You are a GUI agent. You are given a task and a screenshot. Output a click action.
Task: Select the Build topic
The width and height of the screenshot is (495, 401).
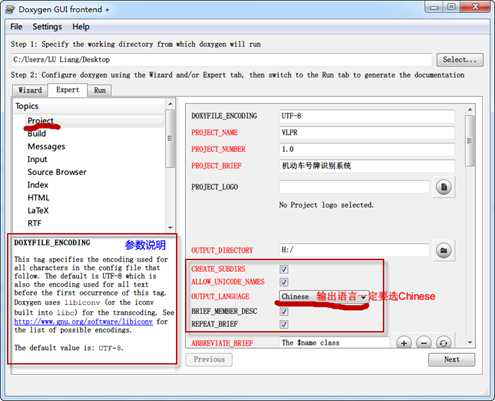pos(37,134)
